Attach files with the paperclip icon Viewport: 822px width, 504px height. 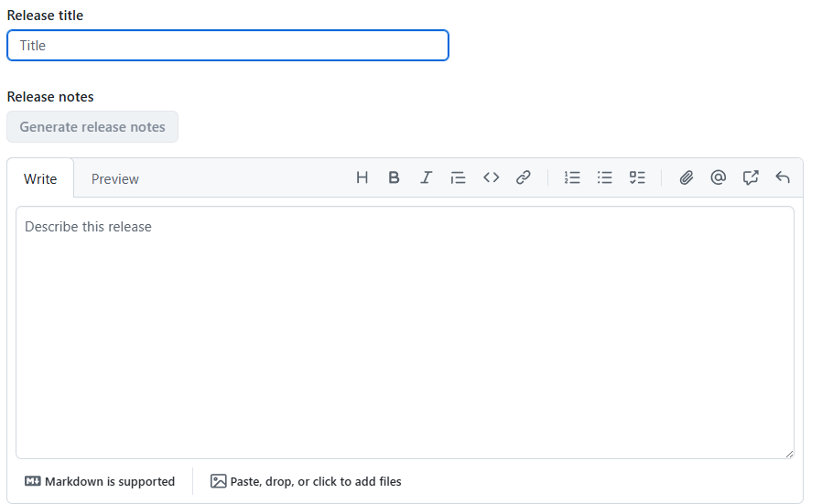[x=687, y=177]
